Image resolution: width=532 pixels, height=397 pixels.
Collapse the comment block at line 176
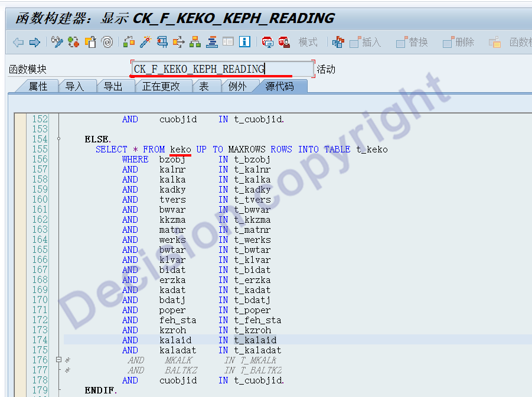58,360
